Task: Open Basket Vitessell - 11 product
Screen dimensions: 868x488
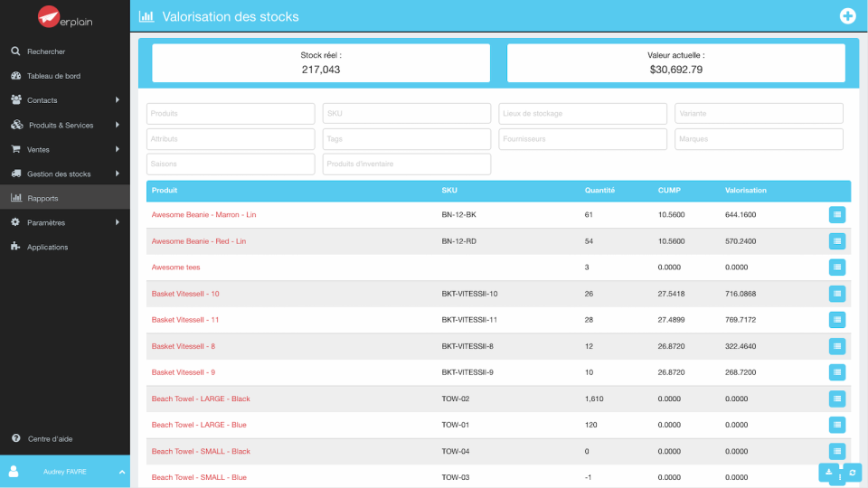Action: [x=184, y=320]
